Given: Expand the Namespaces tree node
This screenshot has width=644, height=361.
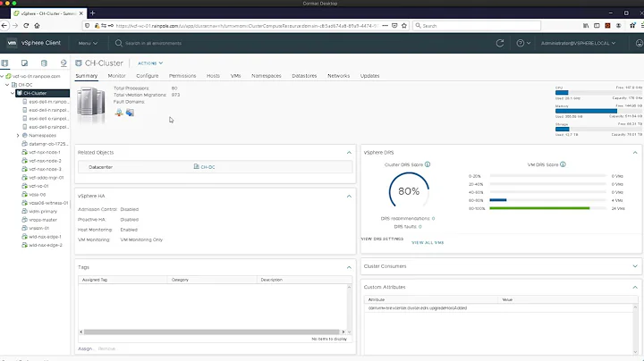Looking at the screenshot, I should point(18,136).
